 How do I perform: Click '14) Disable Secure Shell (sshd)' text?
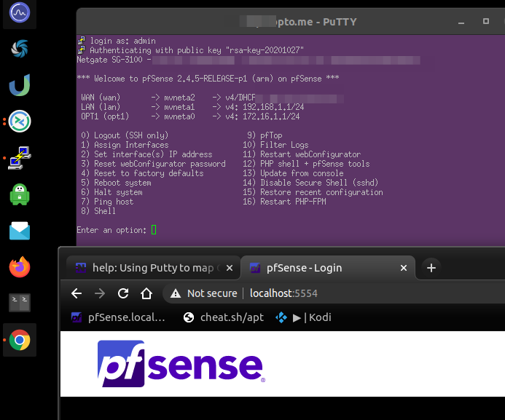[310, 183]
